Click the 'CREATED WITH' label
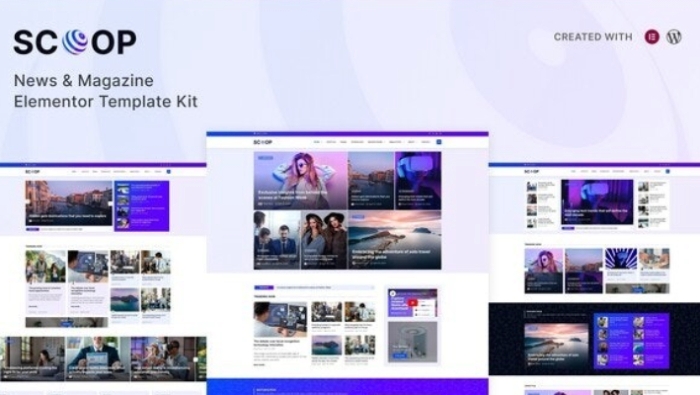The width and height of the screenshot is (700, 395). (x=593, y=37)
